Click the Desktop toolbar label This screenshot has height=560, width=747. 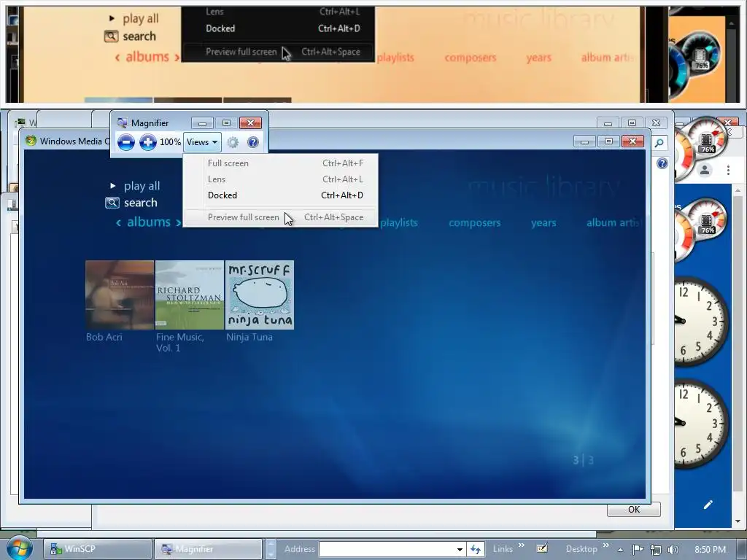(581, 549)
